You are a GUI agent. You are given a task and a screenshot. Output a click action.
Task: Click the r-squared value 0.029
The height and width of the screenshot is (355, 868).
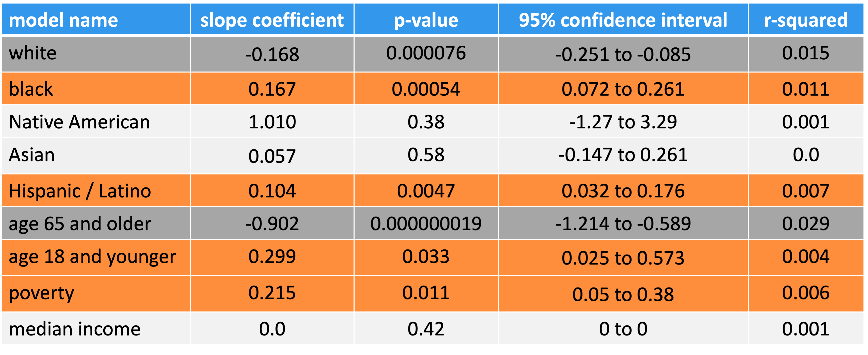click(806, 223)
